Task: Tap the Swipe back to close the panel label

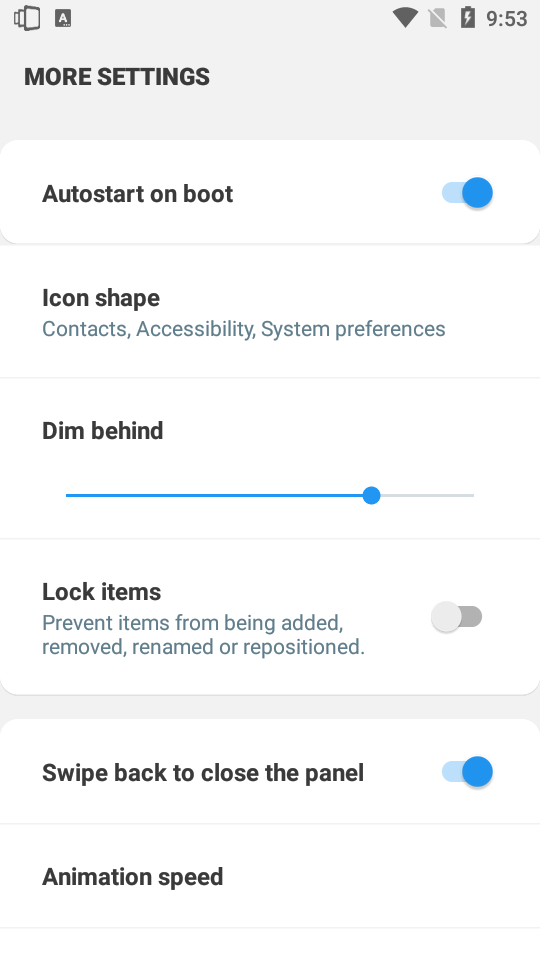Action: click(x=203, y=773)
